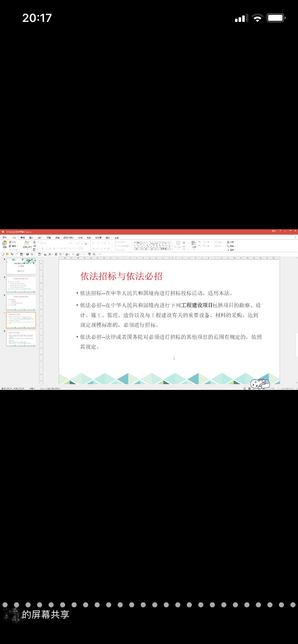Expand the Replace dropdown arrow
Viewport: 298px width, 644px height.
[x=235, y=246]
